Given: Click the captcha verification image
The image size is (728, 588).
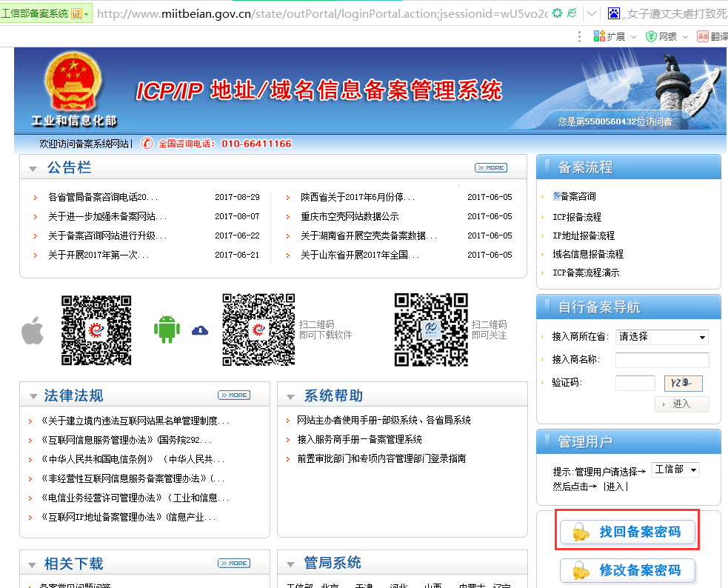Looking at the screenshot, I should pos(683,383).
